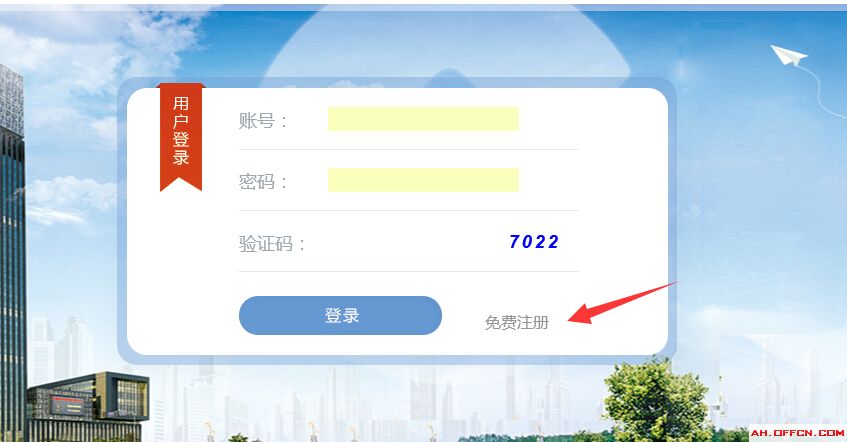
Task: Click the white cloud beside the skyscraper
Action: tap(68, 200)
